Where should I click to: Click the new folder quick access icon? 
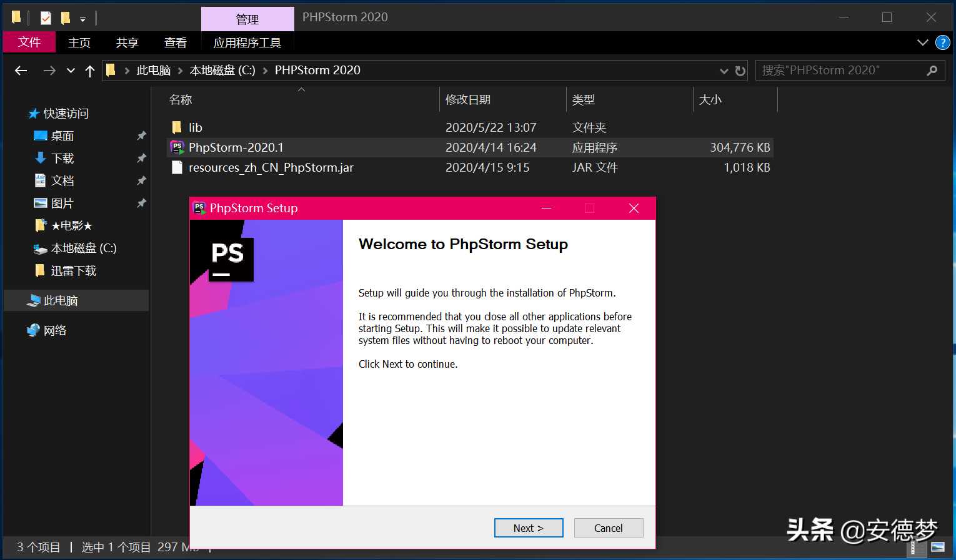point(66,18)
